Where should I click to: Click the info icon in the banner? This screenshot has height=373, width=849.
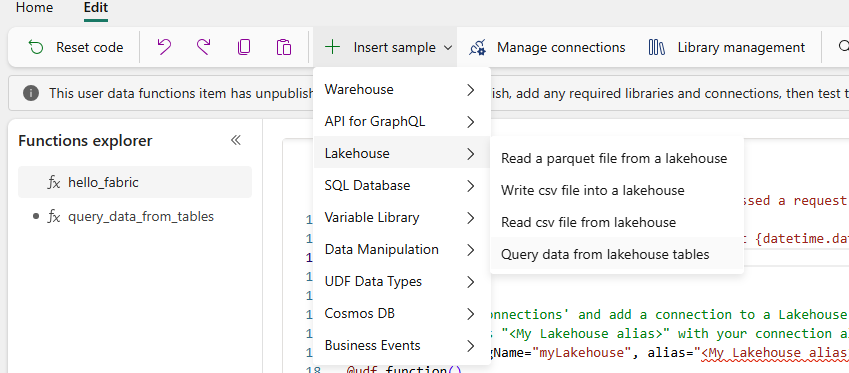point(31,93)
